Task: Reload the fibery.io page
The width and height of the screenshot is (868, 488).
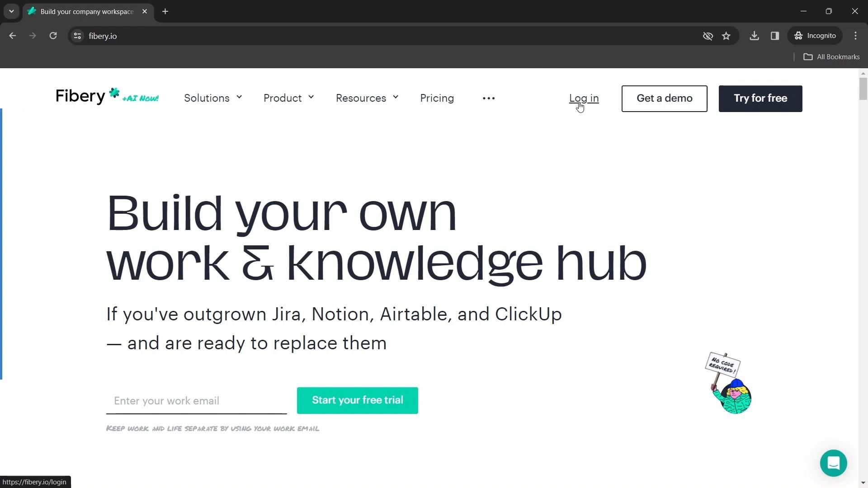Action: tap(53, 36)
